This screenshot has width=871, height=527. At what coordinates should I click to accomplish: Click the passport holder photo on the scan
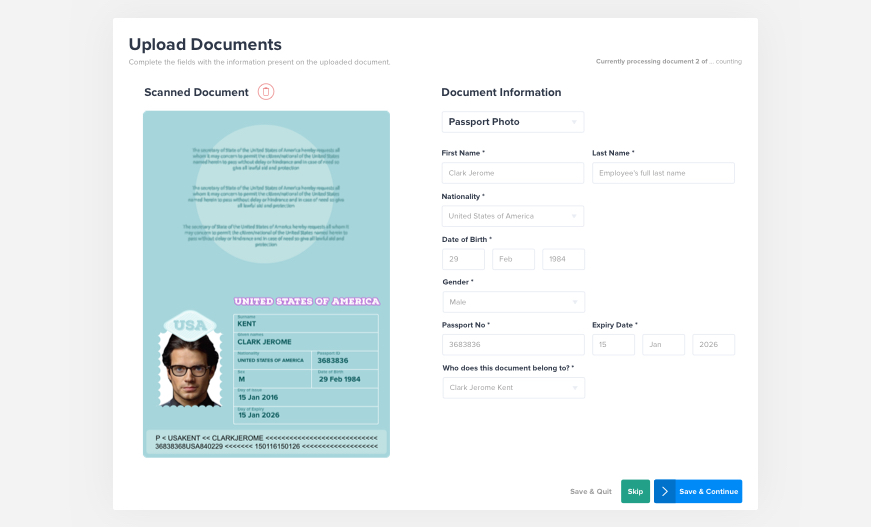[x=190, y=368]
